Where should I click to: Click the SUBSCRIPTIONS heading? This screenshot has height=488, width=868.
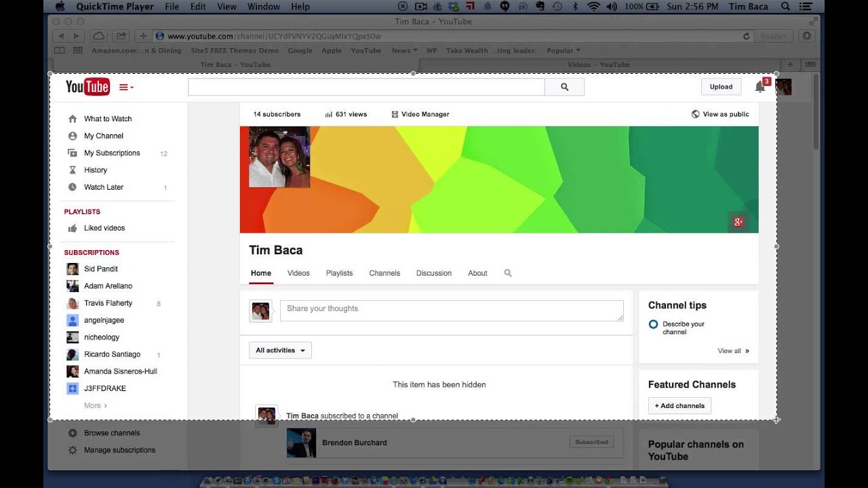tap(92, 252)
